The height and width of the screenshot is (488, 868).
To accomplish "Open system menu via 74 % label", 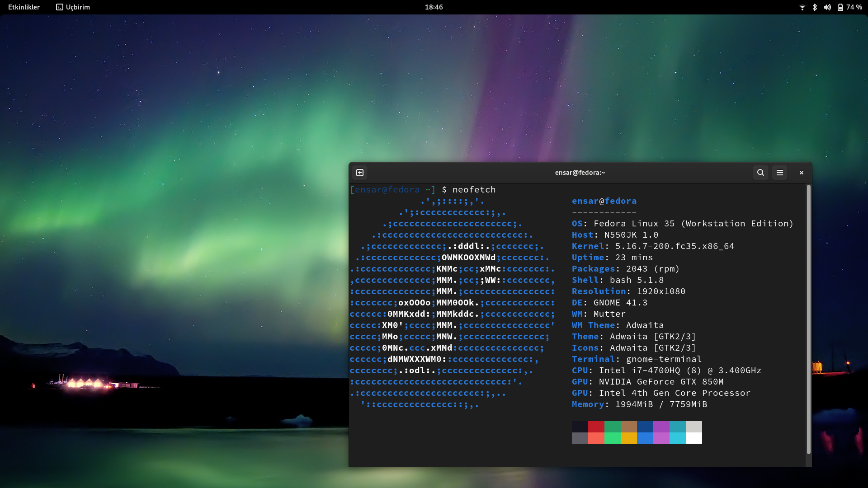I will [x=854, y=7].
